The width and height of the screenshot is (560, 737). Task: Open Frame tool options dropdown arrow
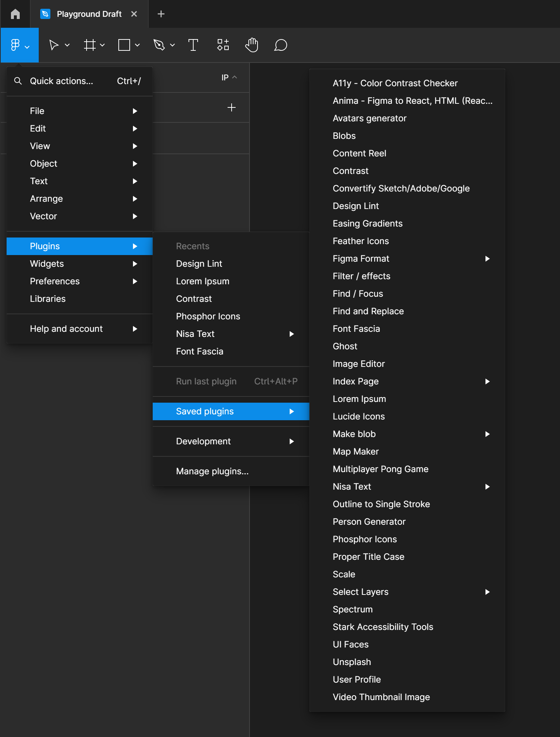coord(102,45)
